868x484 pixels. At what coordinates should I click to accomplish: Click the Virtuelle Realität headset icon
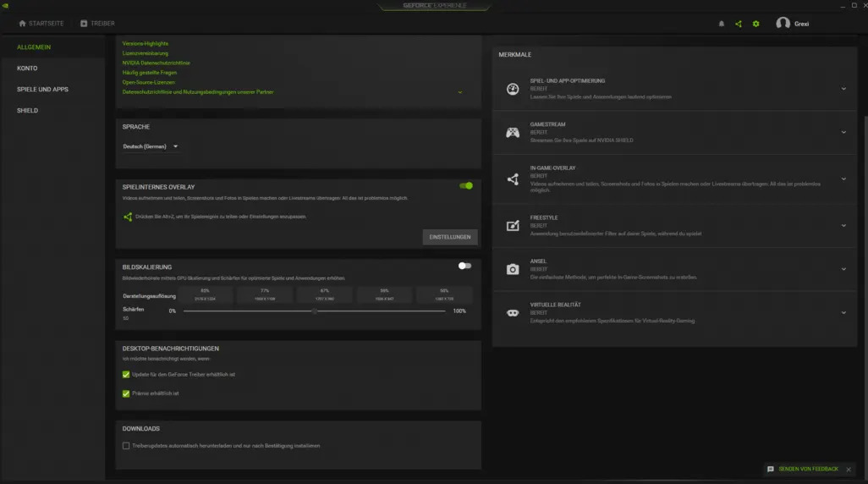(513, 313)
